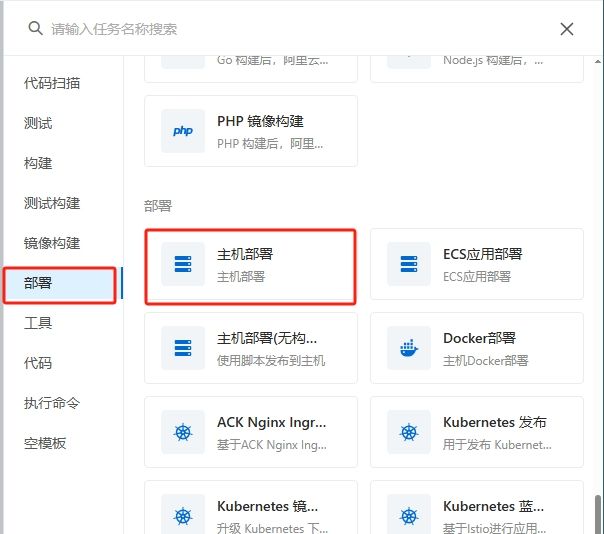
Task: Click the 基于ACK Nginx Ing... description
Action: [x=272, y=445]
